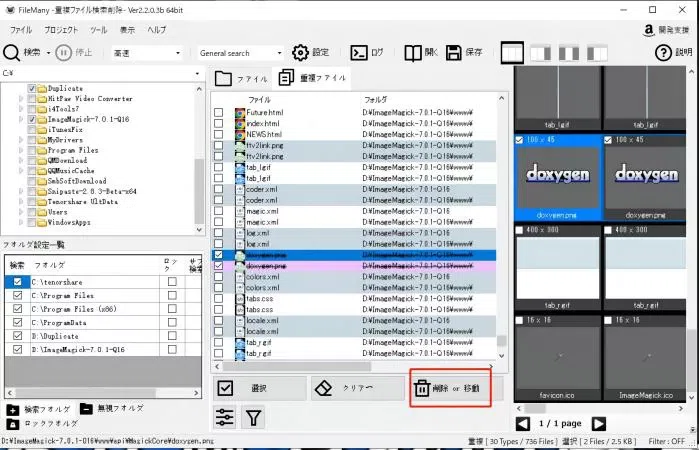Expand the WindowsApps folder node

click(x=21, y=222)
